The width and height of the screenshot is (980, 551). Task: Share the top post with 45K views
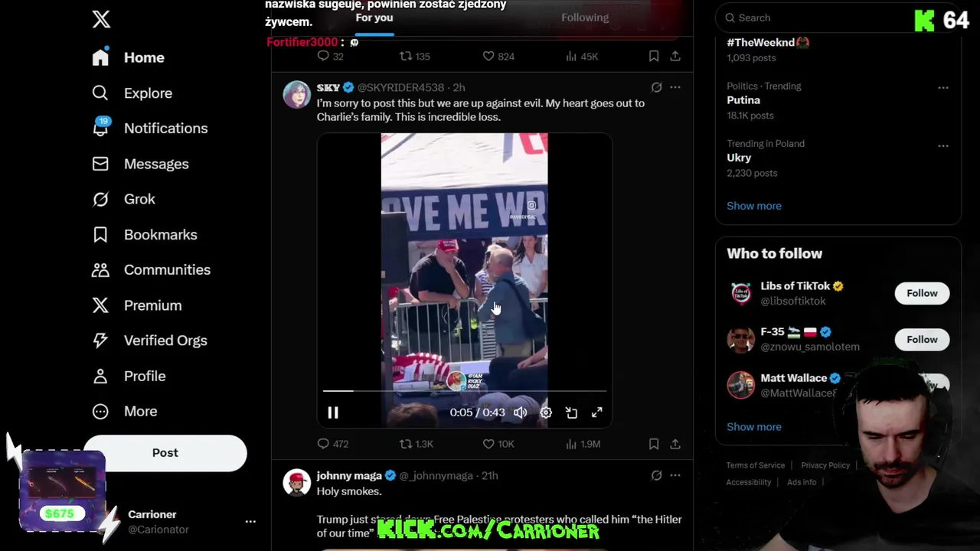pos(675,56)
